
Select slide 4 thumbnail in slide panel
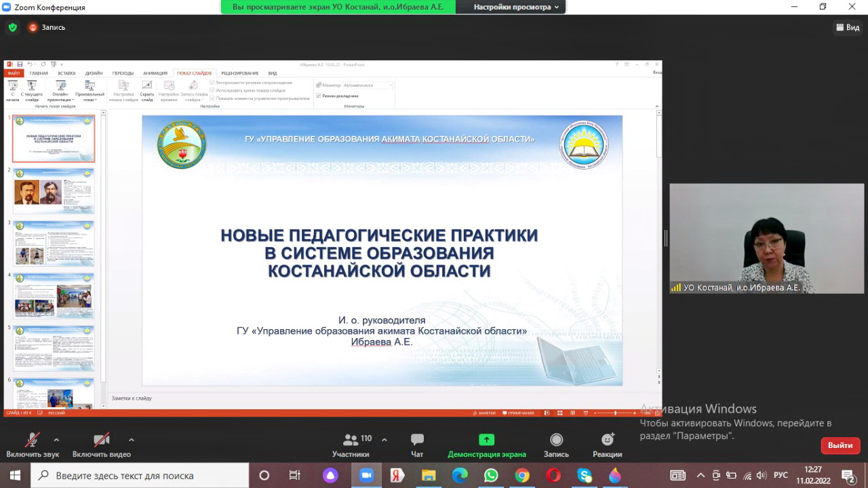54,295
